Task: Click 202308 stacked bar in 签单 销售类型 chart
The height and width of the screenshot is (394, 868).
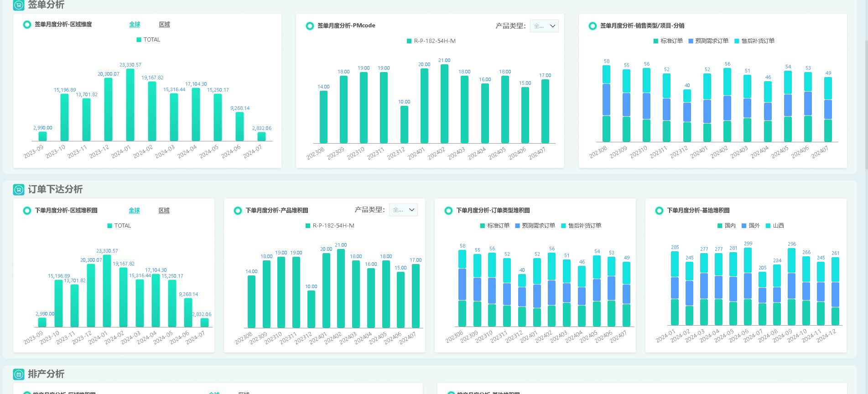Action: (x=606, y=104)
